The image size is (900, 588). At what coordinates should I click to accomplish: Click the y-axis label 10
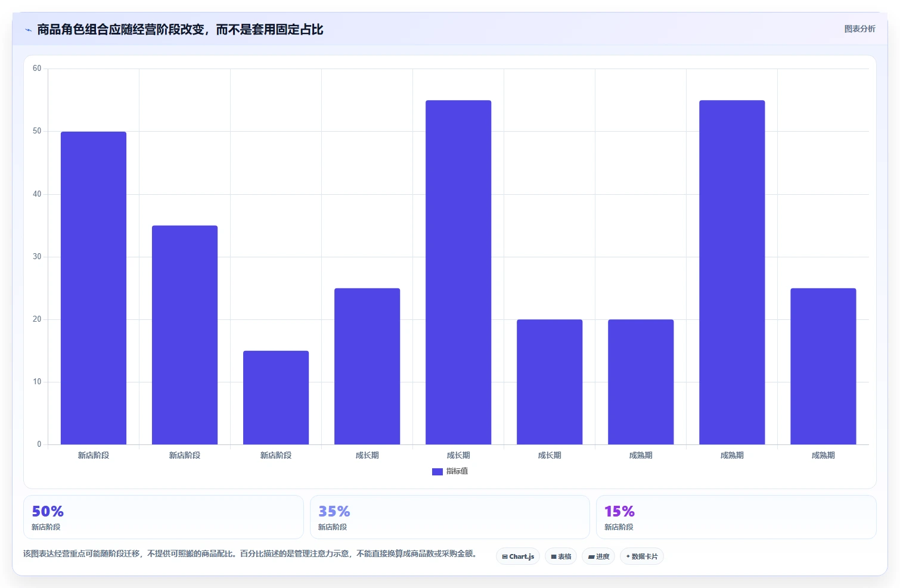[x=37, y=382]
